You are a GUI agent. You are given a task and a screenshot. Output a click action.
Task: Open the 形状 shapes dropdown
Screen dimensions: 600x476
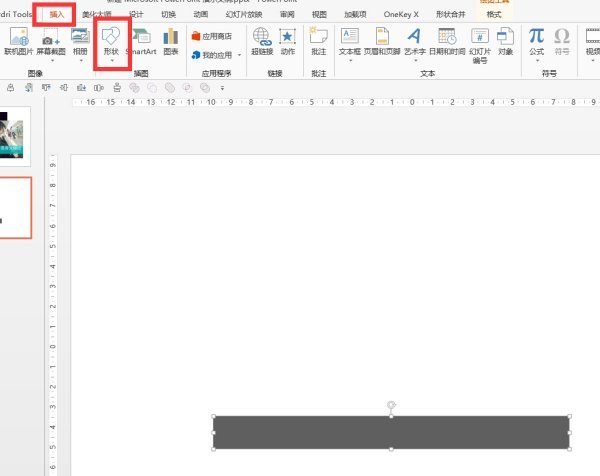point(111,62)
